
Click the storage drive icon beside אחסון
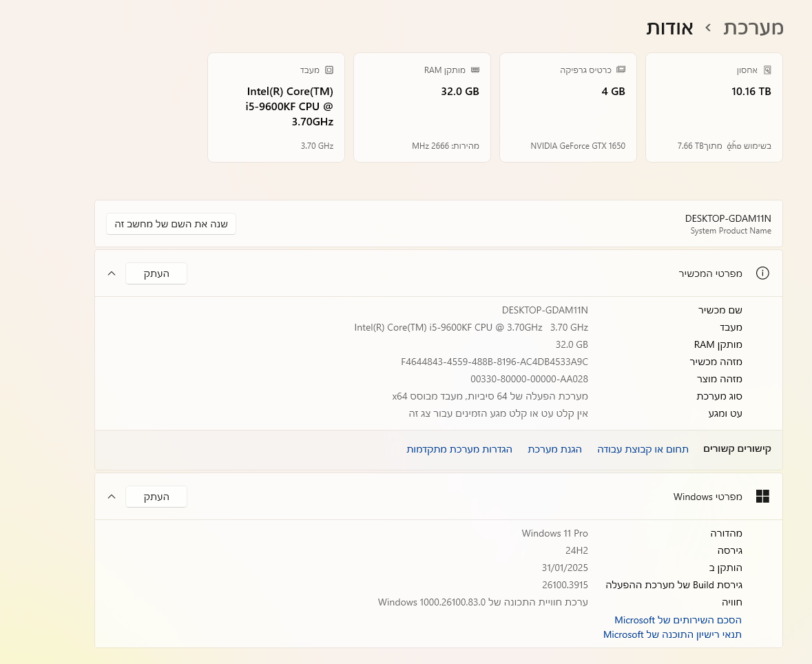(x=767, y=70)
